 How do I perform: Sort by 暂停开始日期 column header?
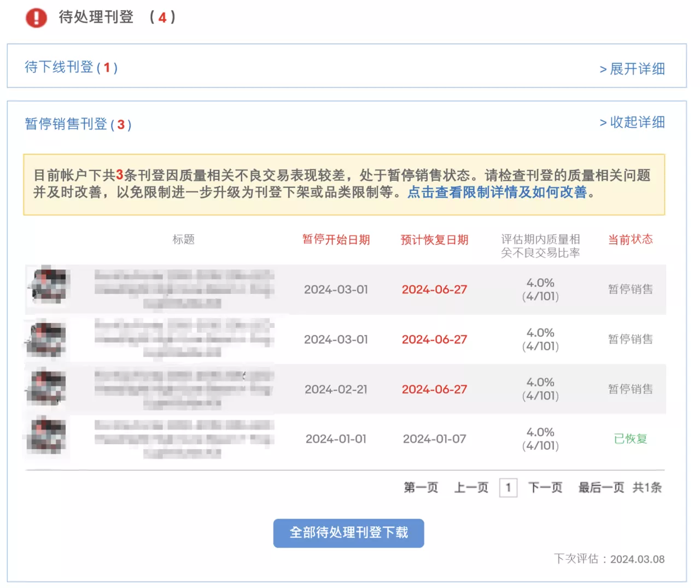(x=336, y=240)
